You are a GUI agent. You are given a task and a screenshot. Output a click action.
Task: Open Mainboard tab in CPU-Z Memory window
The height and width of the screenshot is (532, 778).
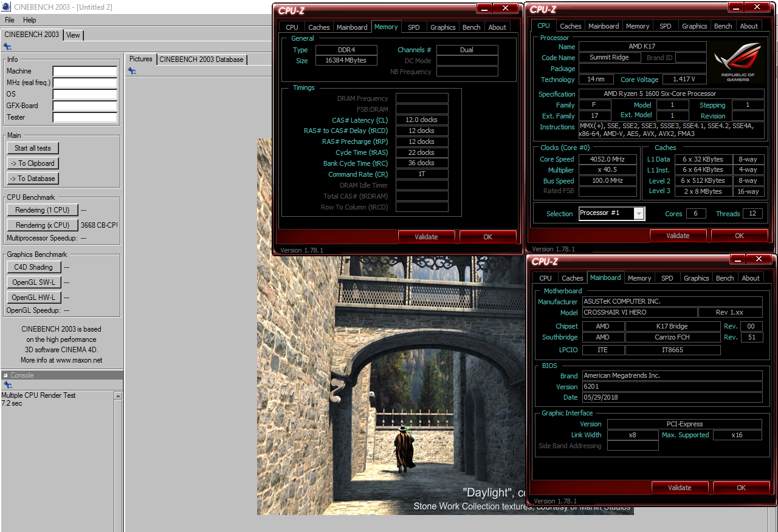tap(352, 27)
